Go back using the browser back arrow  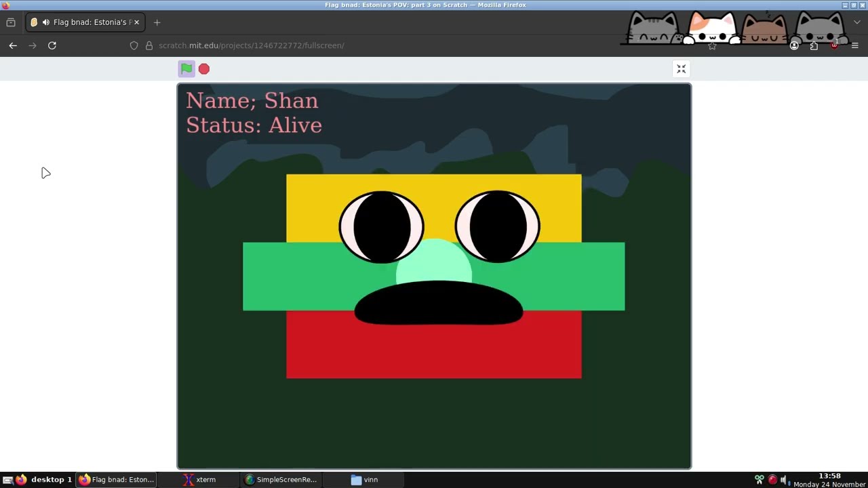pos(13,45)
